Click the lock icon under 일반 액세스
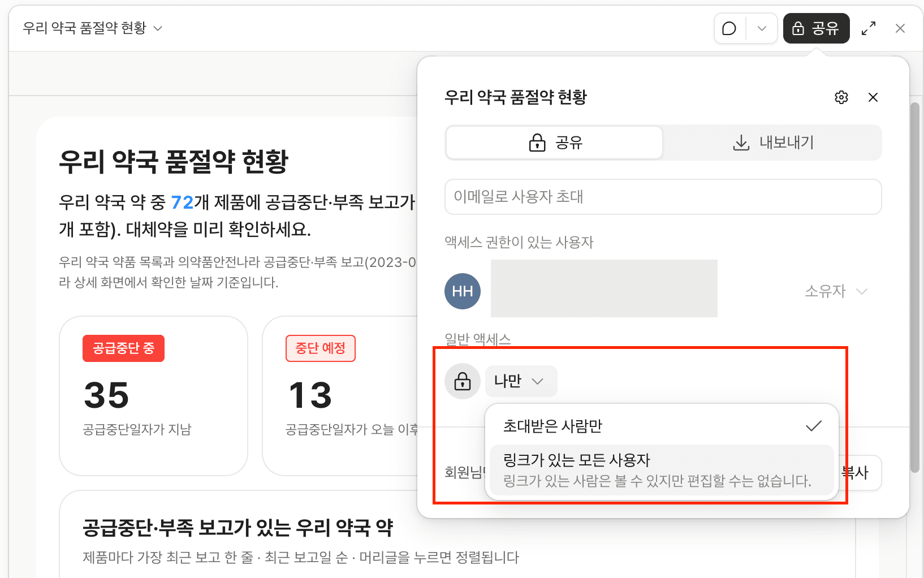The width and height of the screenshot is (924, 578). (x=463, y=381)
